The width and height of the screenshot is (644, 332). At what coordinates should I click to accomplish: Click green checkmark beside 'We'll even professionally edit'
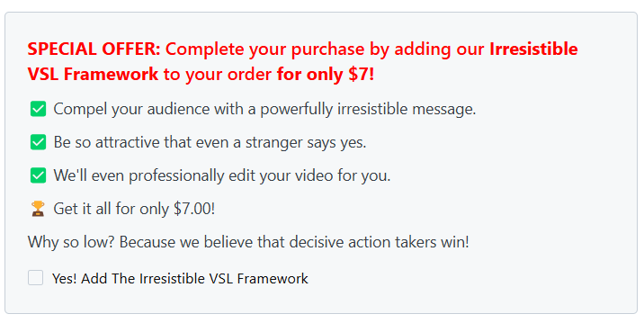pos(38,175)
